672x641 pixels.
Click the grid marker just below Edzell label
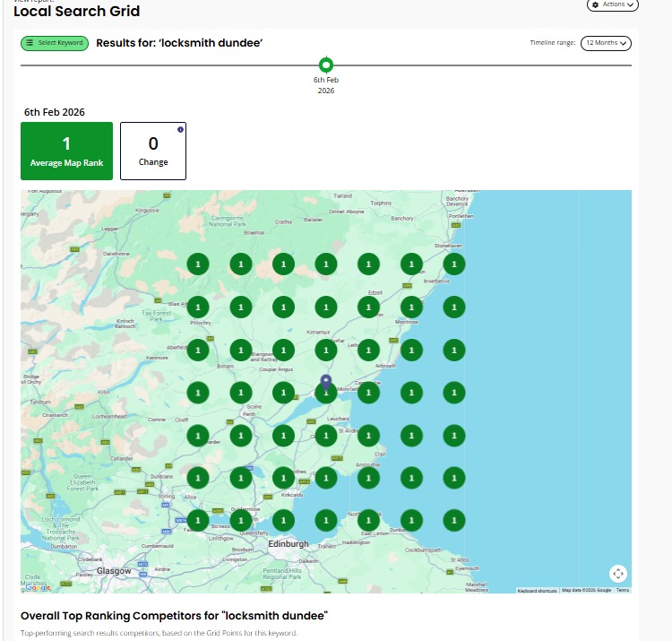click(368, 307)
